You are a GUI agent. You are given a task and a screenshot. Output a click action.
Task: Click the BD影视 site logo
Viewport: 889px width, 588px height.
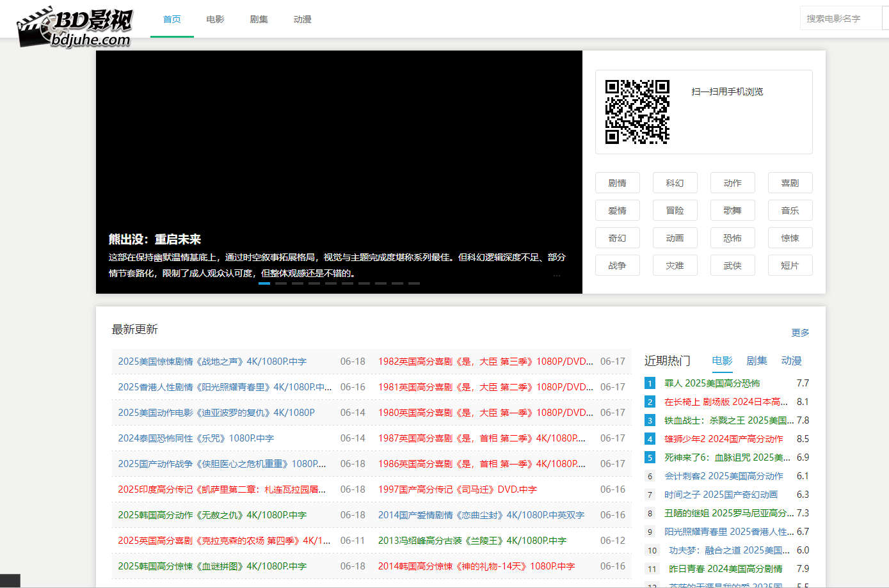pyautogui.click(x=74, y=28)
